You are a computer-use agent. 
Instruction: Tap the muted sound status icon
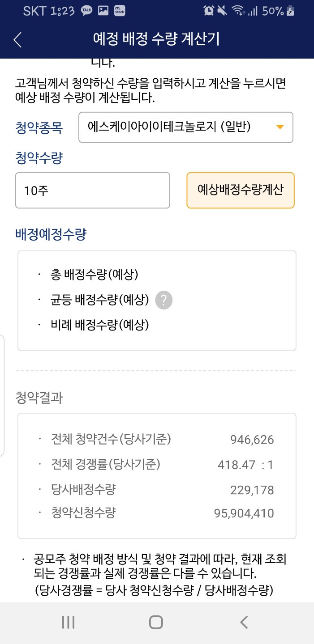(x=222, y=11)
